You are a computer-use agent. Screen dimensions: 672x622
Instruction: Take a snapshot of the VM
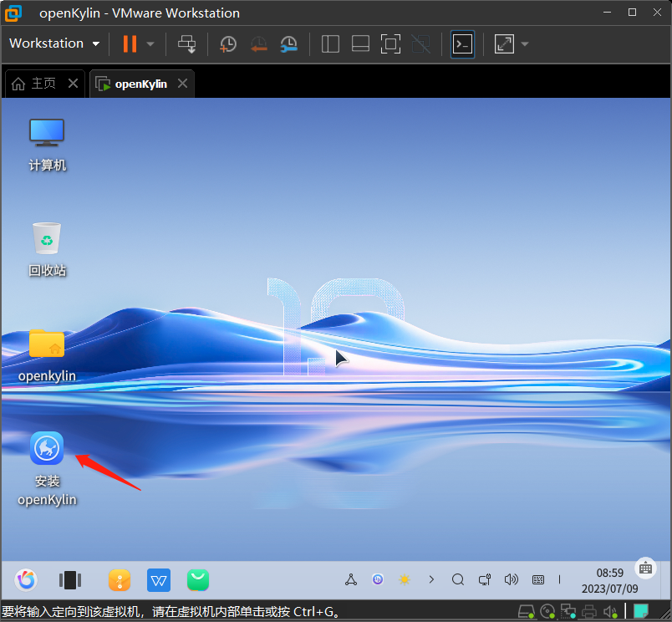point(228,43)
